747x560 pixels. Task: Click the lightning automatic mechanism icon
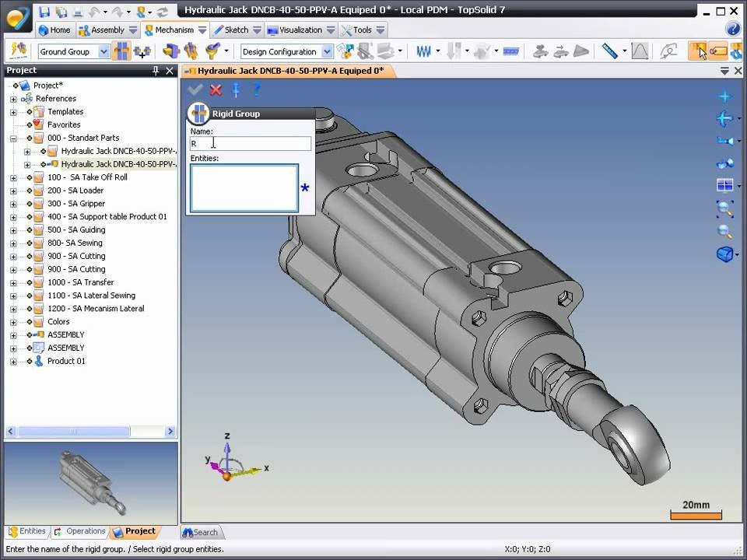click(18, 51)
